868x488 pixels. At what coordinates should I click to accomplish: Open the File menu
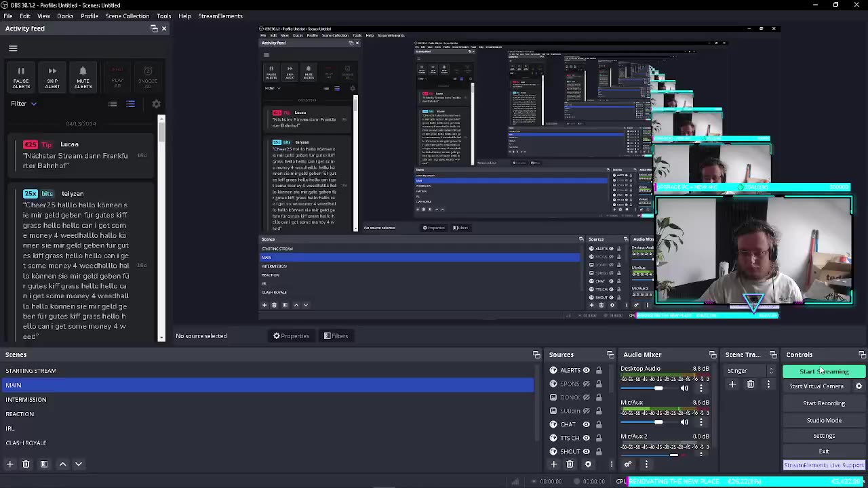click(x=7, y=16)
